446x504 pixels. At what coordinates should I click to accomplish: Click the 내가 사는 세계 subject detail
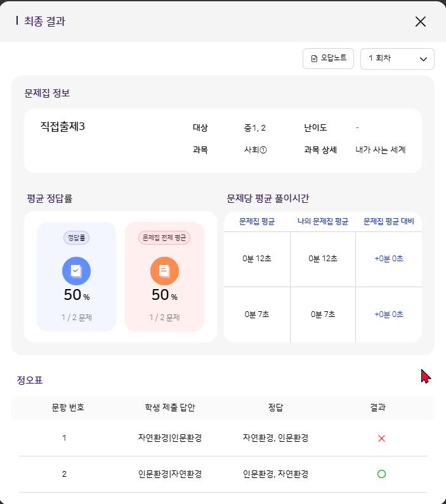point(380,150)
